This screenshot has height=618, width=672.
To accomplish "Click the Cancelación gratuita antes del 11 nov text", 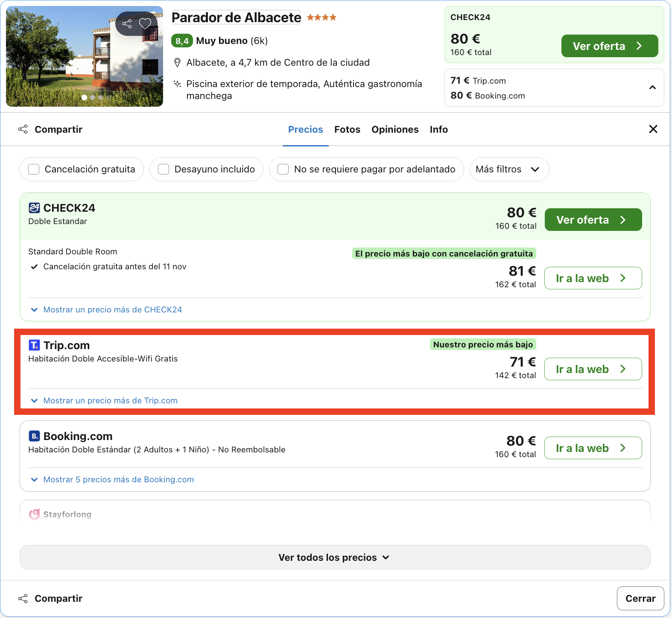I will pyautogui.click(x=115, y=267).
